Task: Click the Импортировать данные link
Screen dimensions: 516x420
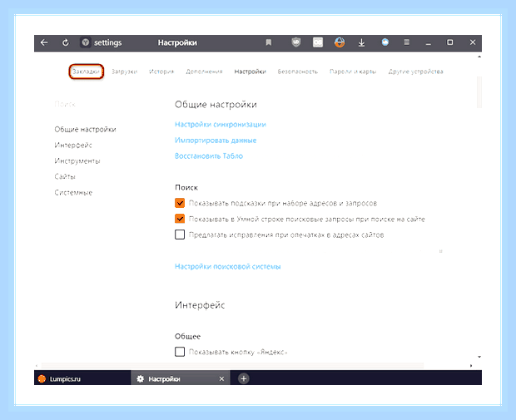Action: coord(216,140)
